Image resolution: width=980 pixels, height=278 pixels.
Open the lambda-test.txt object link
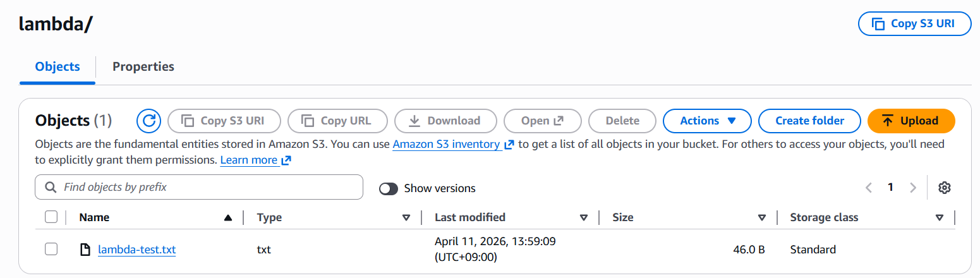click(x=136, y=250)
